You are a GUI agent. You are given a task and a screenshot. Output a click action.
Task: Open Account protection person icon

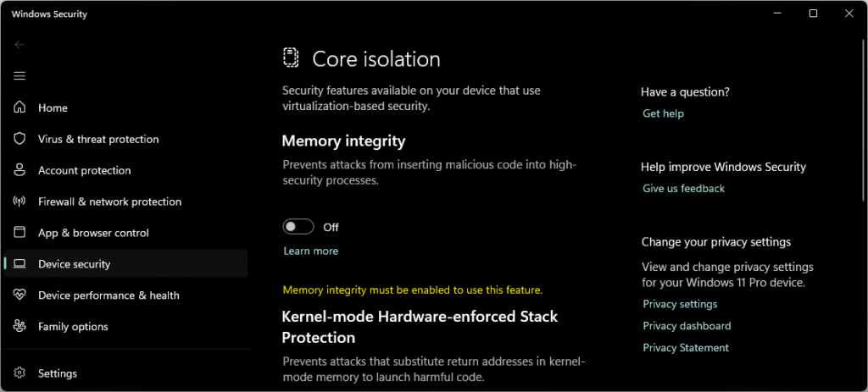pyautogui.click(x=19, y=169)
